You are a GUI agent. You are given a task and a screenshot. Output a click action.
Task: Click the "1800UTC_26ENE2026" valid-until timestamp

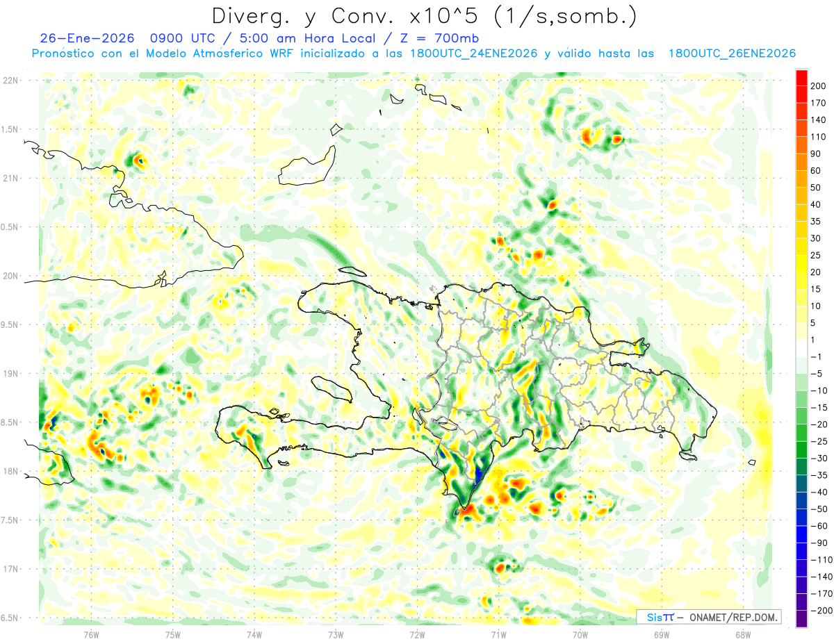(732, 53)
